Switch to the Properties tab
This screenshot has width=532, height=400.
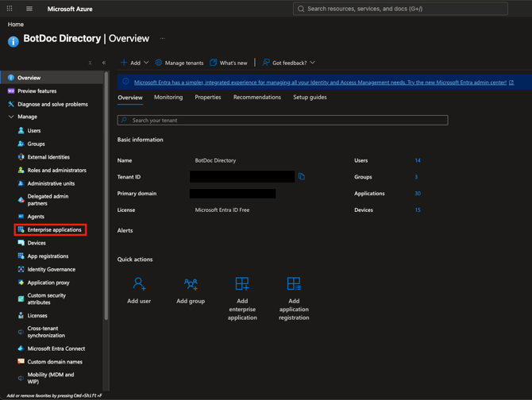pyautogui.click(x=208, y=98)
